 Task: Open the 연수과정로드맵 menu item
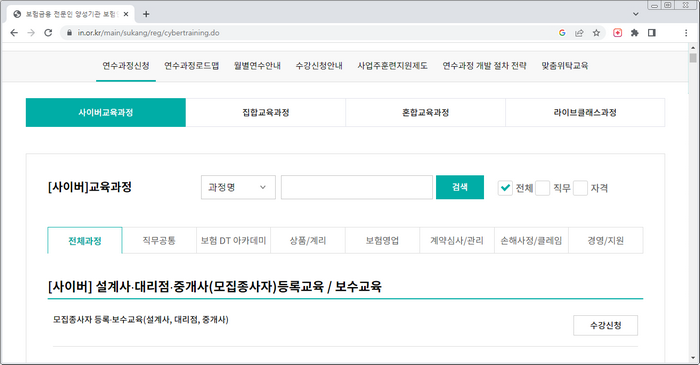[192, 66]
